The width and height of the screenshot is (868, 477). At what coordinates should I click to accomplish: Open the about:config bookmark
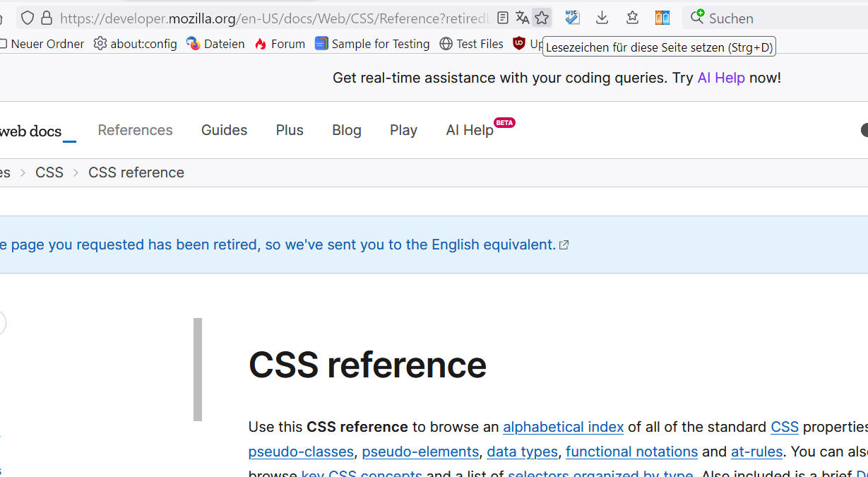pyautogui.click(x=136, y=44)
